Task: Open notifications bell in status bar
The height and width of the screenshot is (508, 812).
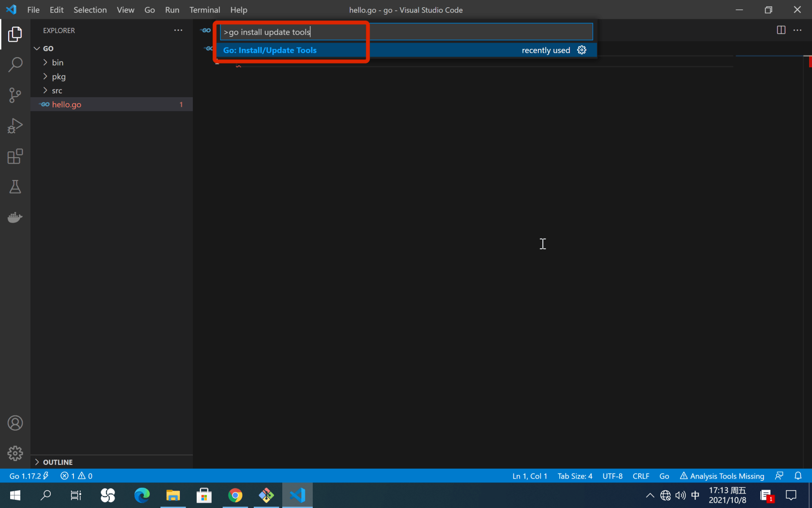Action: pos(798,476)
